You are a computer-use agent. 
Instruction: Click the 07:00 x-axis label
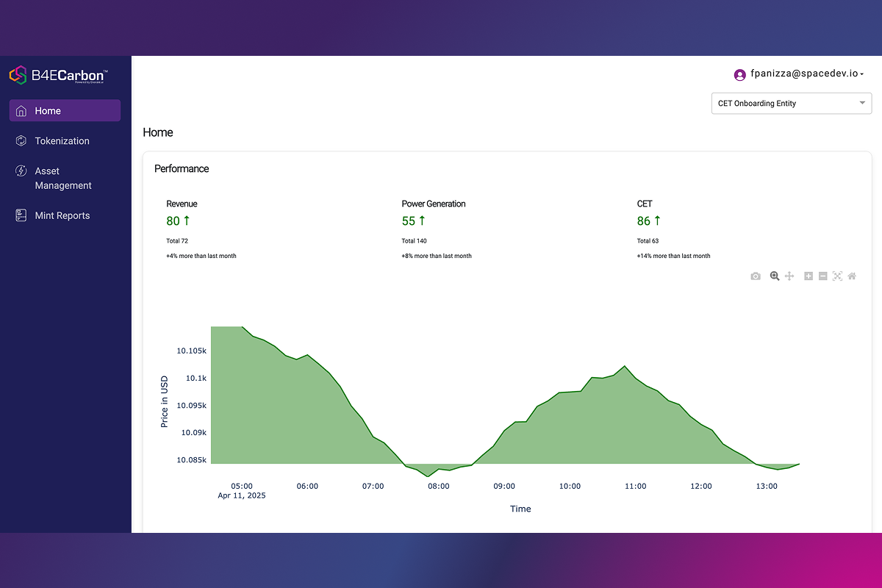[x=373, y=486]
